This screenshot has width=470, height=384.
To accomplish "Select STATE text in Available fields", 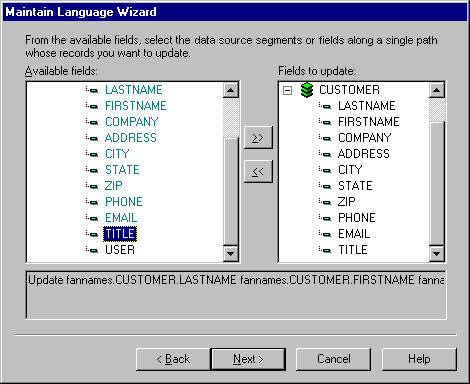I will [x=122, y=170].
